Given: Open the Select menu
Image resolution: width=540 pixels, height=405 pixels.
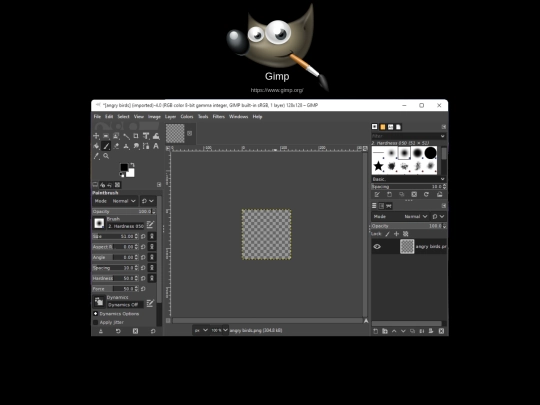Looking at the screenshot, I should [x=123, y=117].
